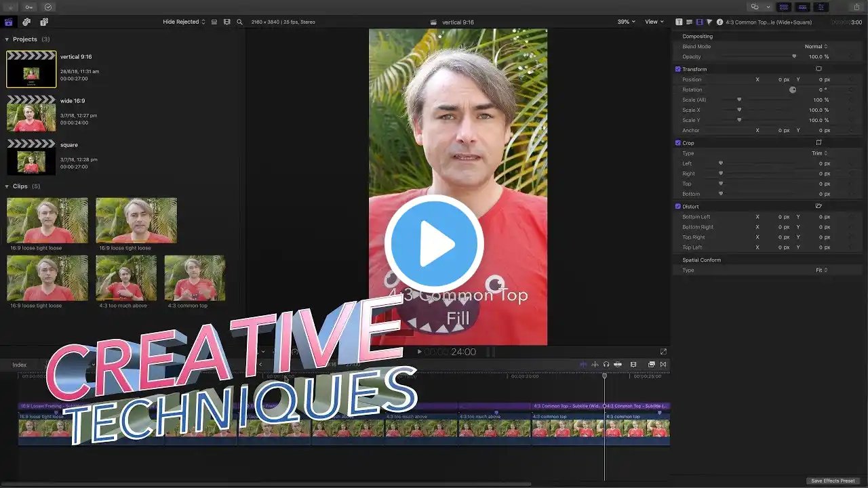This screenshot has height=488, width=868.
Task: Click the fullscreen viewer arrows icon
Action: pos(663,351)
